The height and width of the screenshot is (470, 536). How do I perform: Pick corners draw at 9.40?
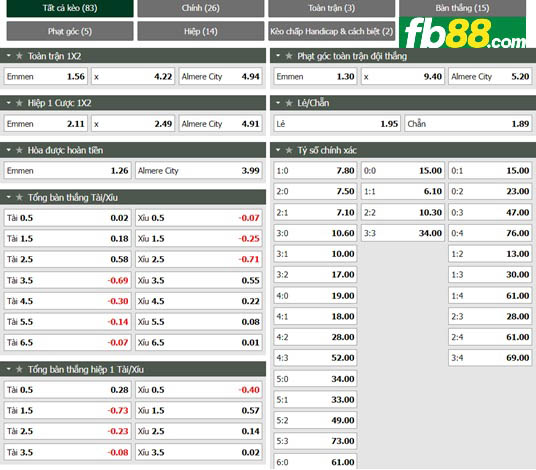403,76
